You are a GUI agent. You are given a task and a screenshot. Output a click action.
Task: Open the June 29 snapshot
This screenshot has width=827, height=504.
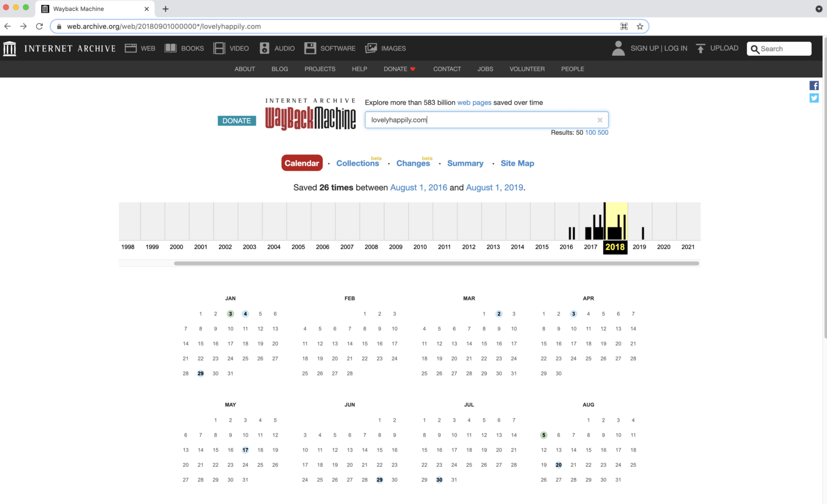point(379,480)
